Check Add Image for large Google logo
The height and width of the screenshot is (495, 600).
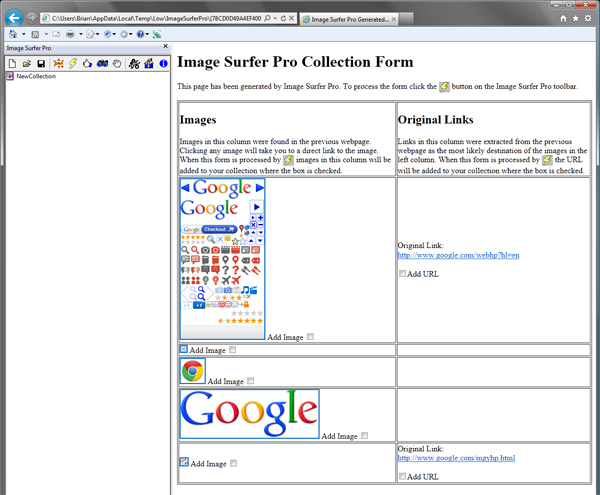tap(364, 435)
